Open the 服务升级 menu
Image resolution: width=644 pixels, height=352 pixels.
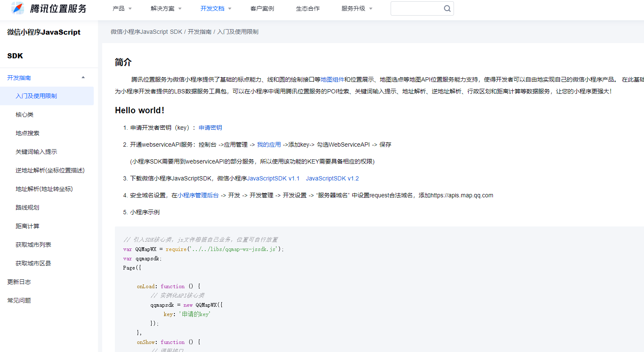click(353, 8)
